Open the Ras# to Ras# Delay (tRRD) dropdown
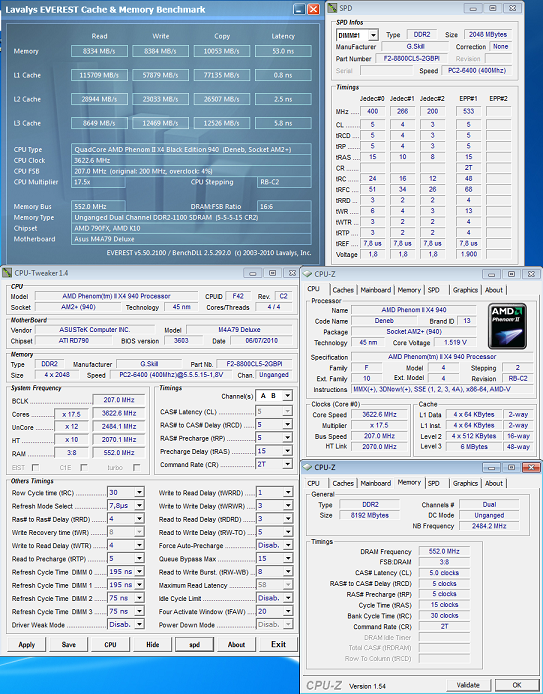The image size is (543, 694). 139,519
